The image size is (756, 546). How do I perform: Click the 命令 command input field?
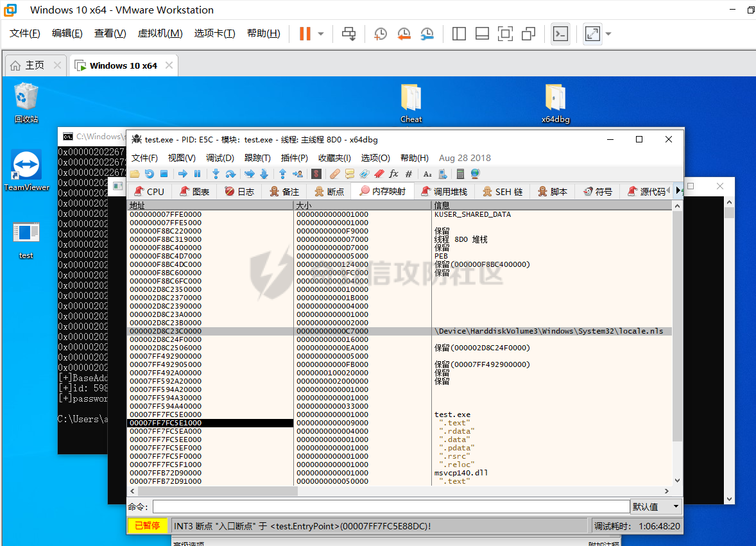click(391, 506)
